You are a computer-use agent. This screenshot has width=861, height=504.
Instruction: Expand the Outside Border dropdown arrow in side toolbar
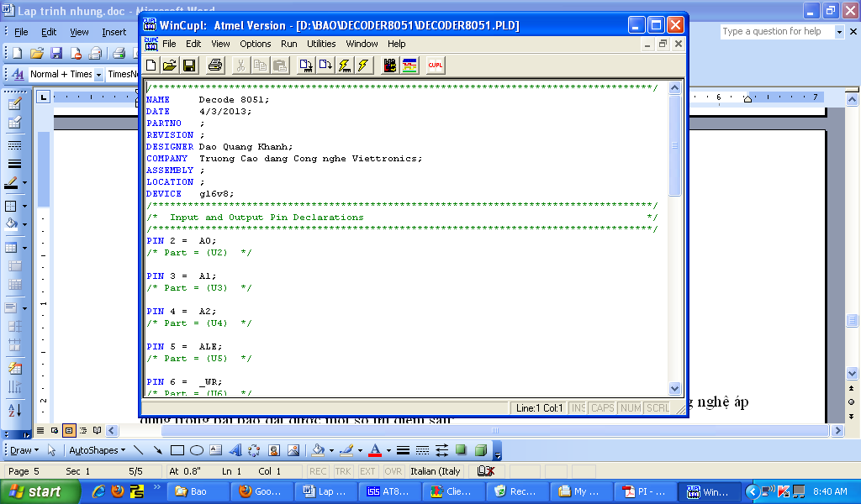pos(24,206)
